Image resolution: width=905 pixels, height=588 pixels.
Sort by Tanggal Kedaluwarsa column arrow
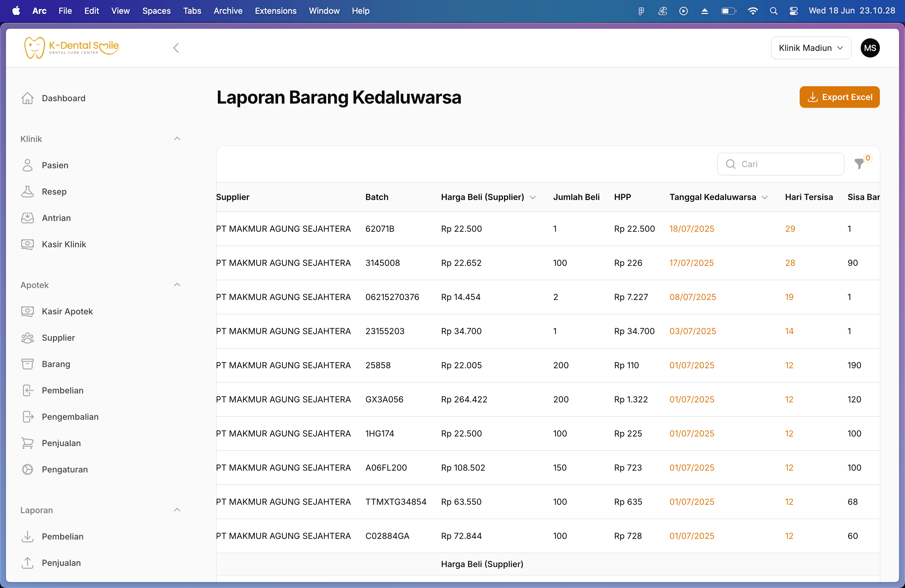(x=765, y=197)
